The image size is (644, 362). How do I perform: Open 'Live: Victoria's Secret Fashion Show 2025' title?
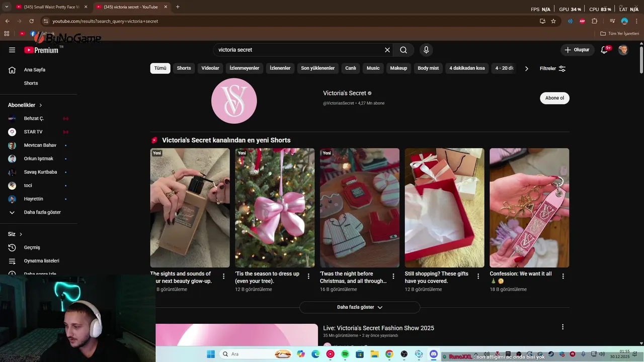(378, 328)
